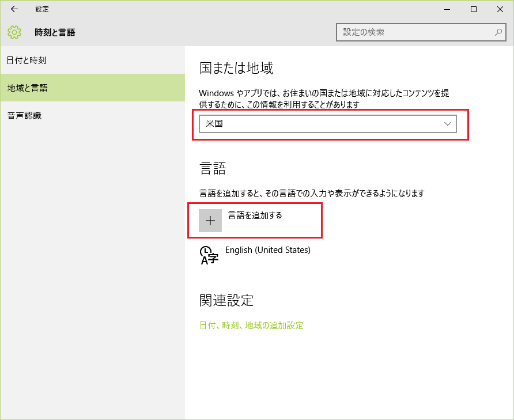514x420 pixels.
Task: Click the green settings gear icon
Action: click(x=14, y=32)
